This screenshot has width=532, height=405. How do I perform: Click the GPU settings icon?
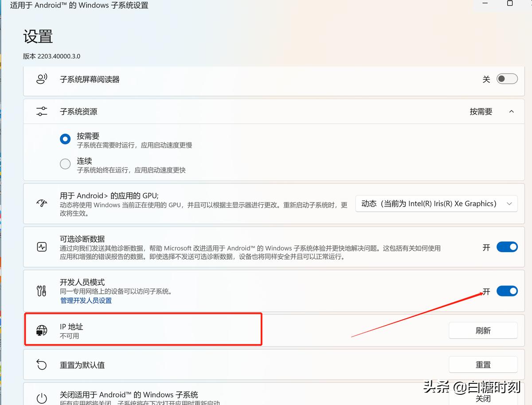(41, 203)
